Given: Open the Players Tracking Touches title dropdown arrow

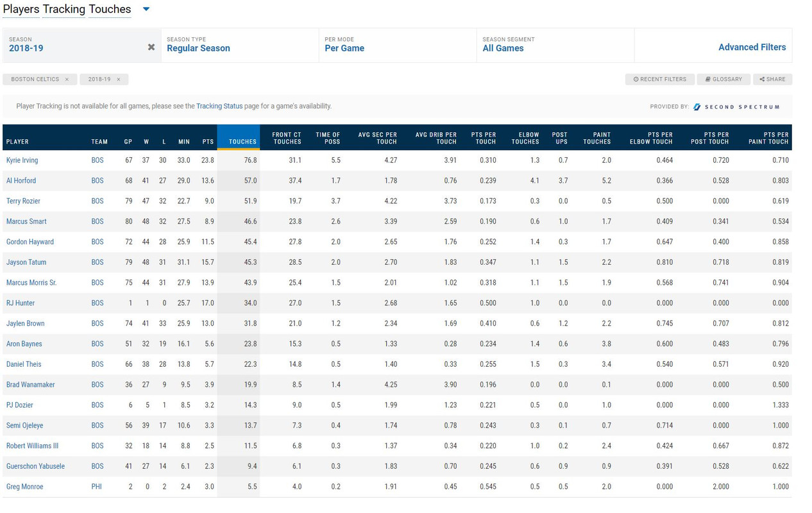Looking at the screenshot, I should tap(146, 9).
